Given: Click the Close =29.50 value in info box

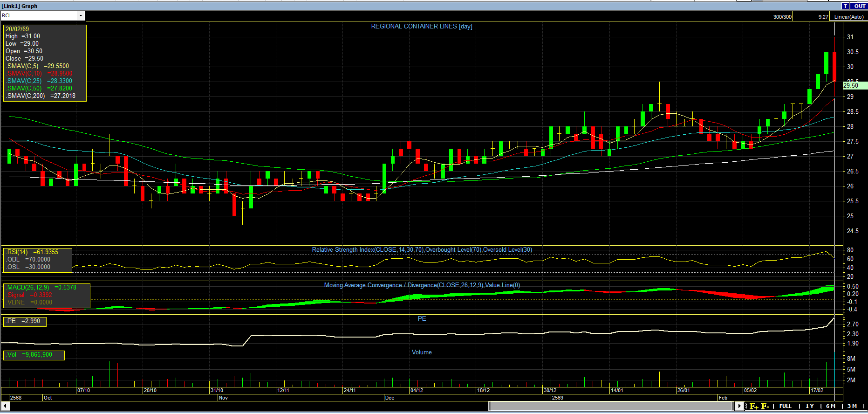Looking at the screenshot, I should [25, 59].
